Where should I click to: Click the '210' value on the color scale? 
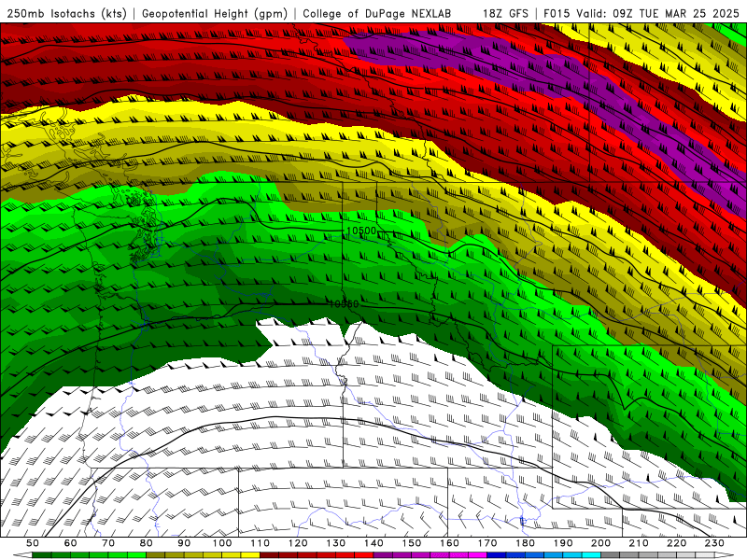(x=639, y=543)
